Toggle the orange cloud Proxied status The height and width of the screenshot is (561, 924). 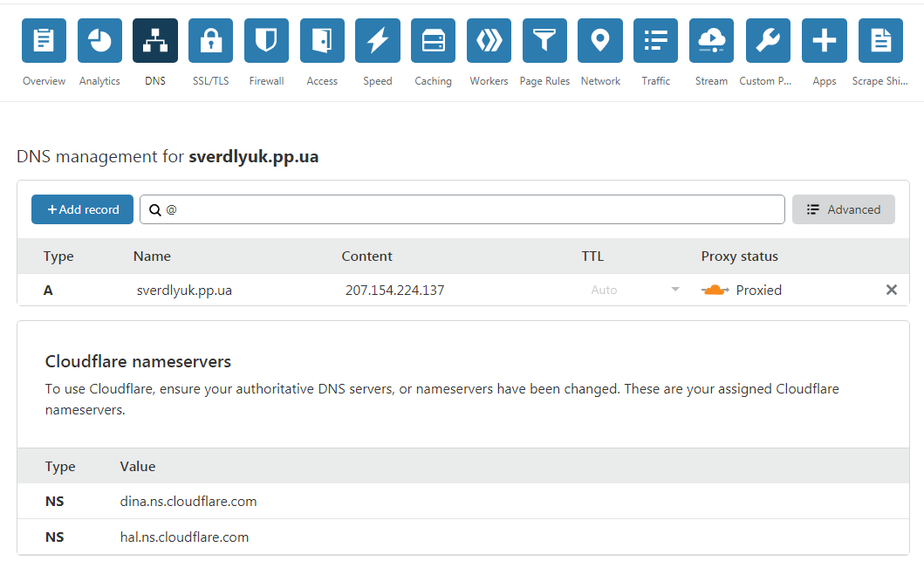[715, 290]
